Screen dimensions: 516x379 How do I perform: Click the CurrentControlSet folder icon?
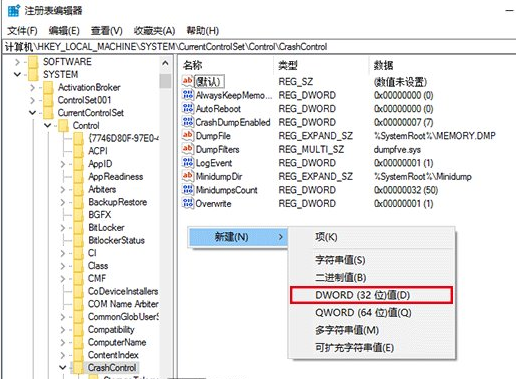[x=48, y=113]
